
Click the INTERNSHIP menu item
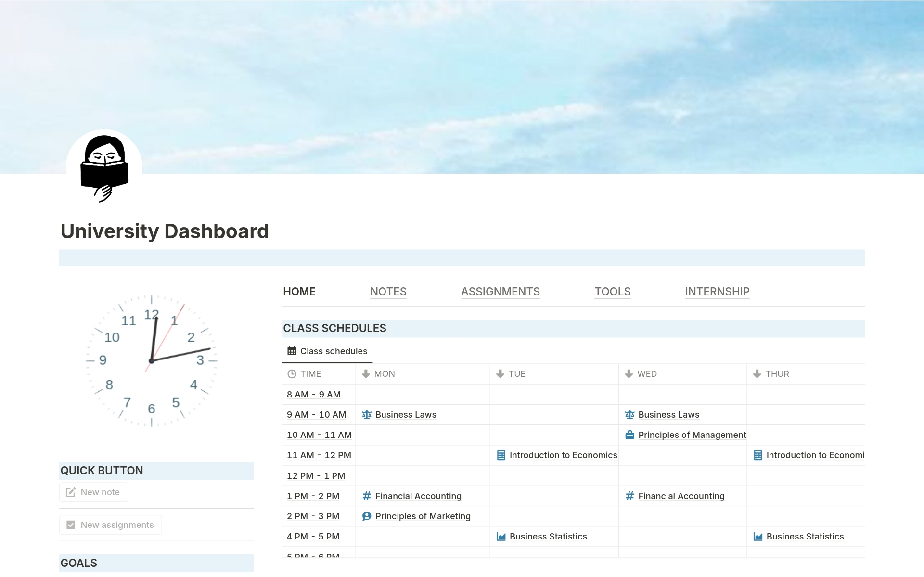(x=717, y=291)
